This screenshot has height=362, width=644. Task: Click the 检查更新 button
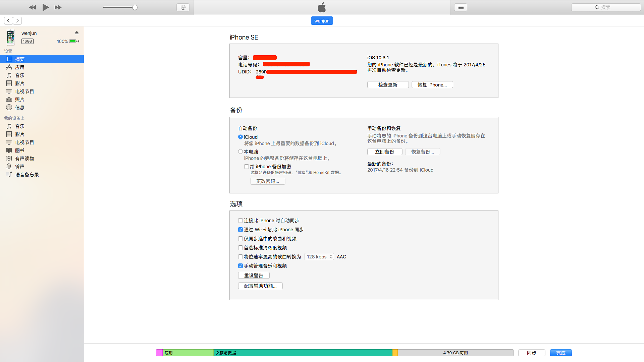tap(388, 85)
